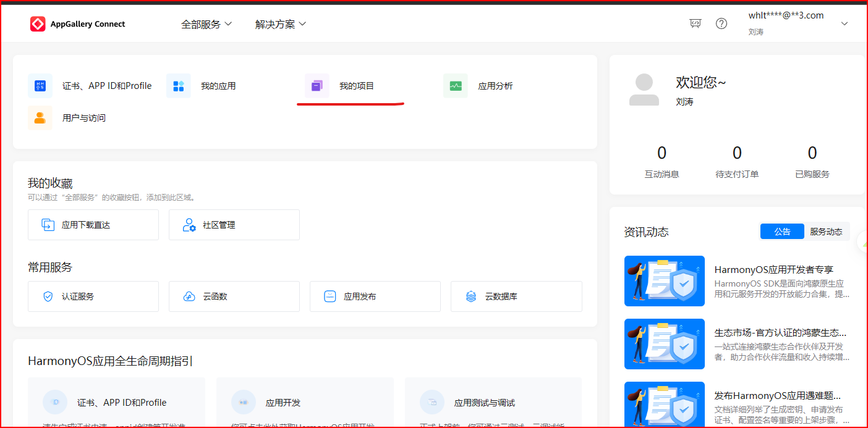This screenshot has height=428, width=868.
Task: Click the 应用下载直达 icon
Action: pos(48,225)
